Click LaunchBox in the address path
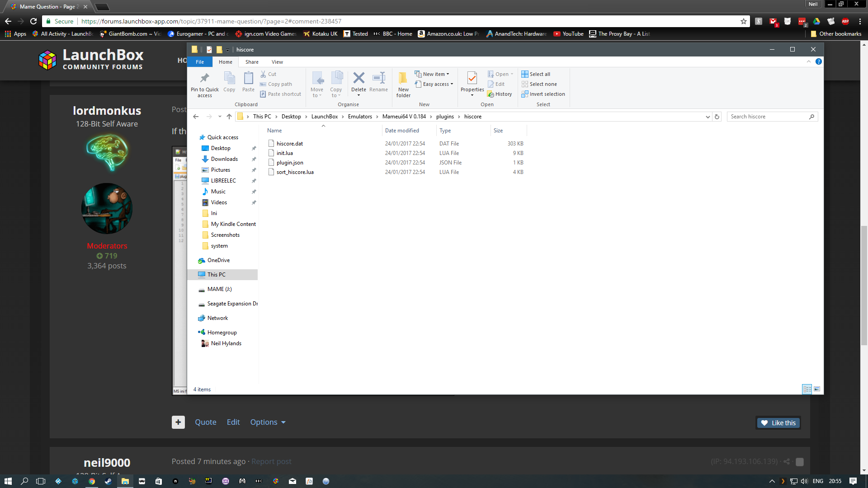Image resolution: width=868 pixels, height=488 pixels. (x=325, y=117)
